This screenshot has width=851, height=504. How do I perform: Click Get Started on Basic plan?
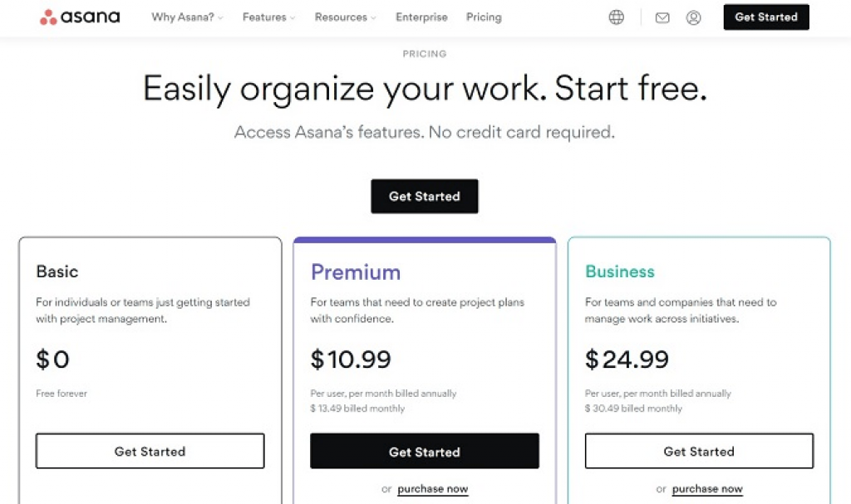[150, 452]
